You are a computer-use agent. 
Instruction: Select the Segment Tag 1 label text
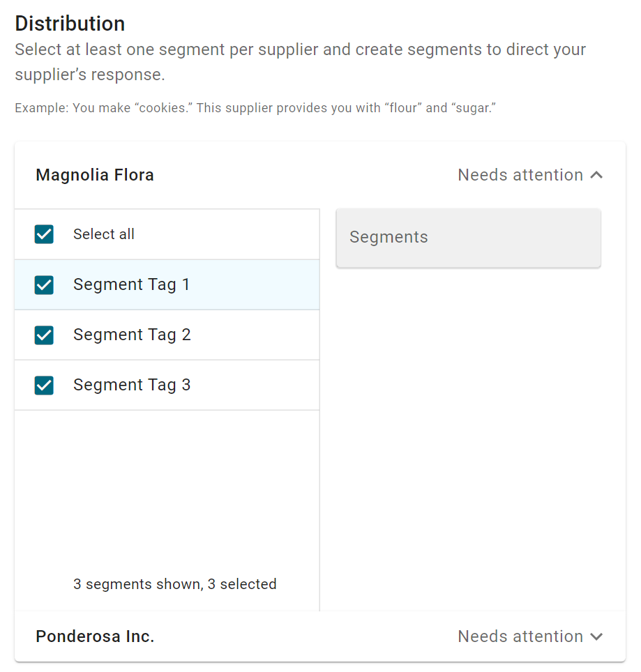(131, 284)
